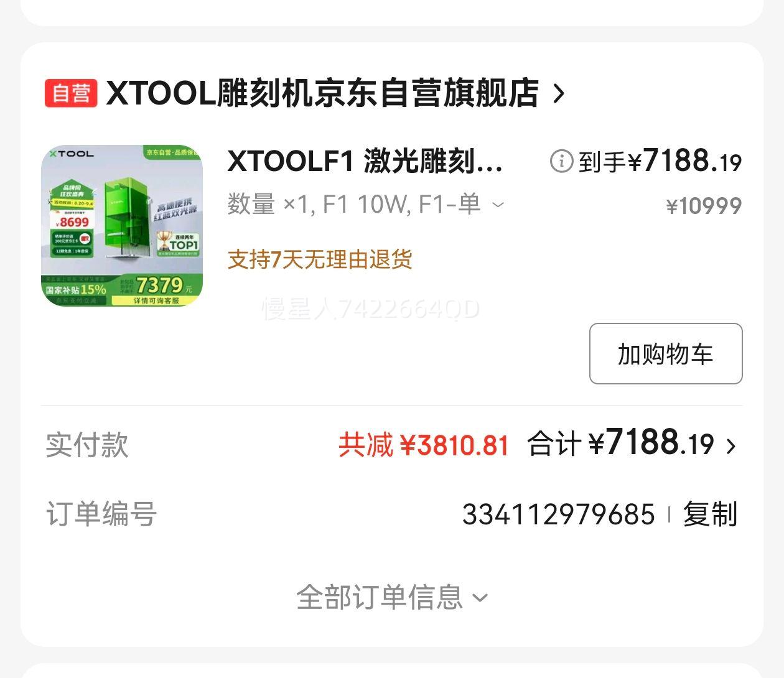Copy the order number with 复制
The image size is (784, 678).
(710, 514)
